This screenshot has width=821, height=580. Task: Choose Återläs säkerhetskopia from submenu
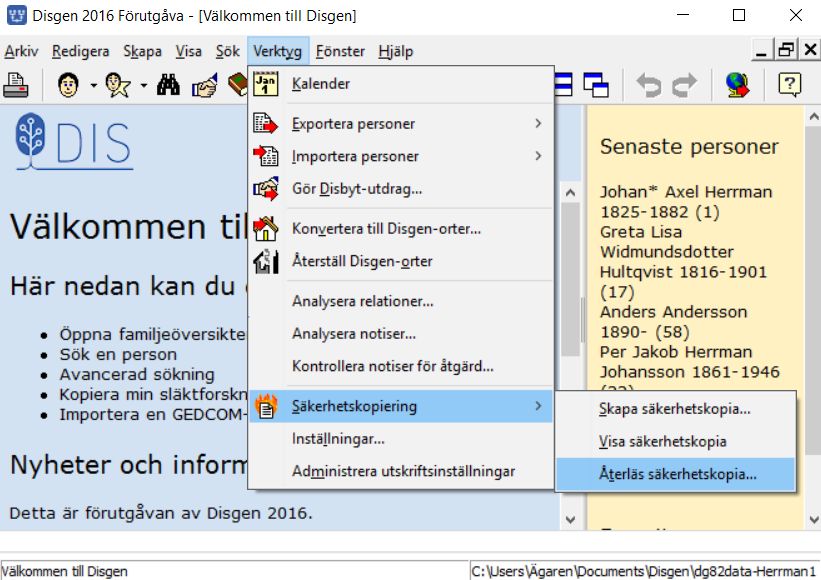click(x=675, y=474)
